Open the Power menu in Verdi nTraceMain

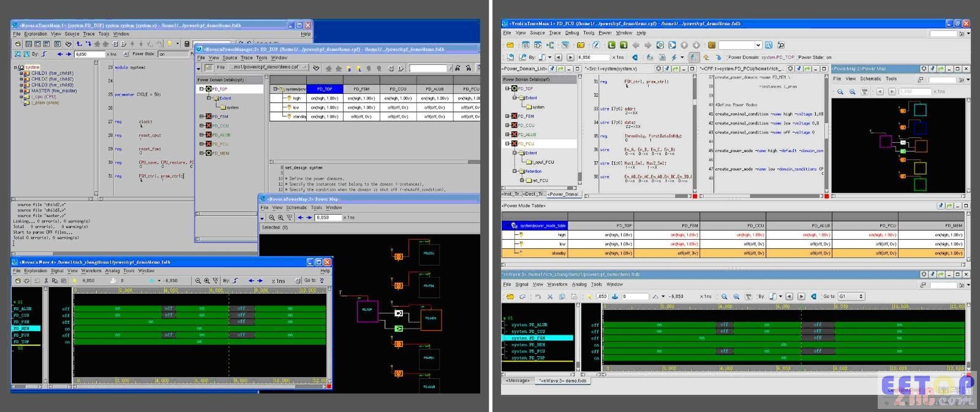[x=605, y=33]
